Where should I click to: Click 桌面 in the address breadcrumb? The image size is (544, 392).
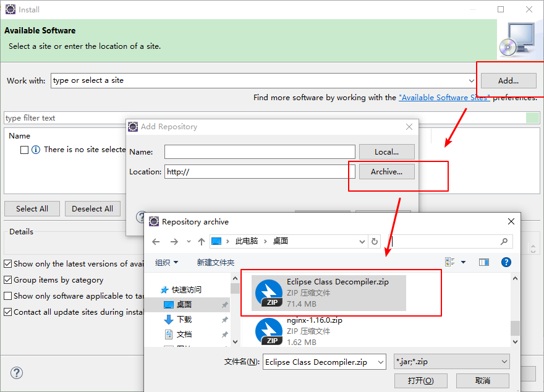(x=280, y=241)
